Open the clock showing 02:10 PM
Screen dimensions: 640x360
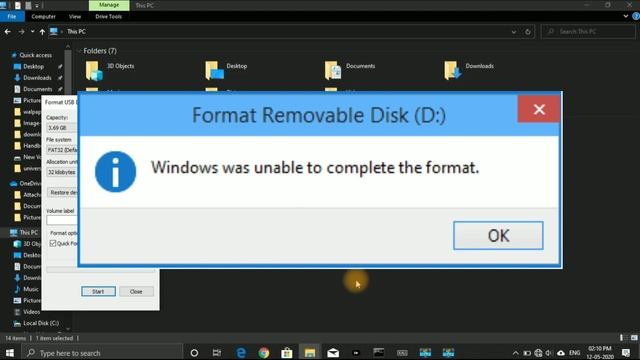(x=600, y=353)
